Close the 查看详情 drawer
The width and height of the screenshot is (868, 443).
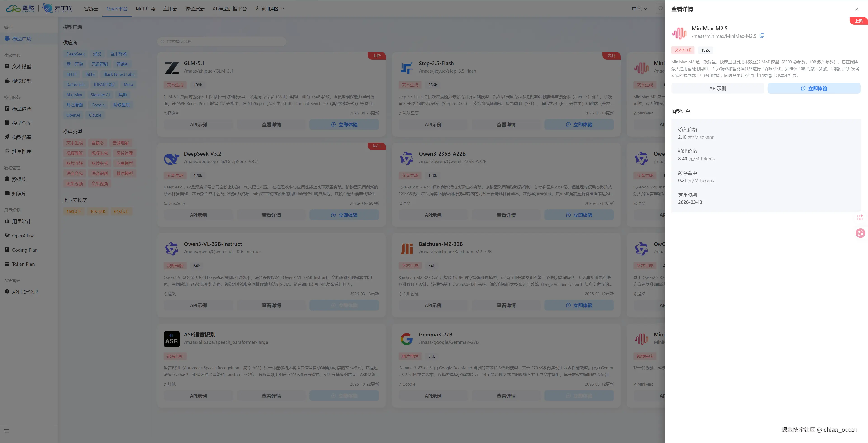856,9
